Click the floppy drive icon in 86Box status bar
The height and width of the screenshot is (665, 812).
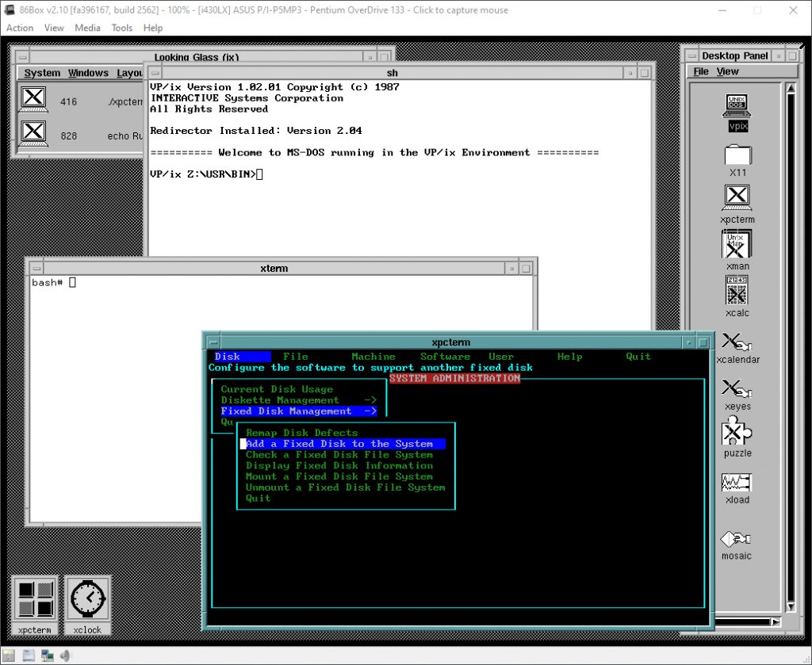pos(9,655)
